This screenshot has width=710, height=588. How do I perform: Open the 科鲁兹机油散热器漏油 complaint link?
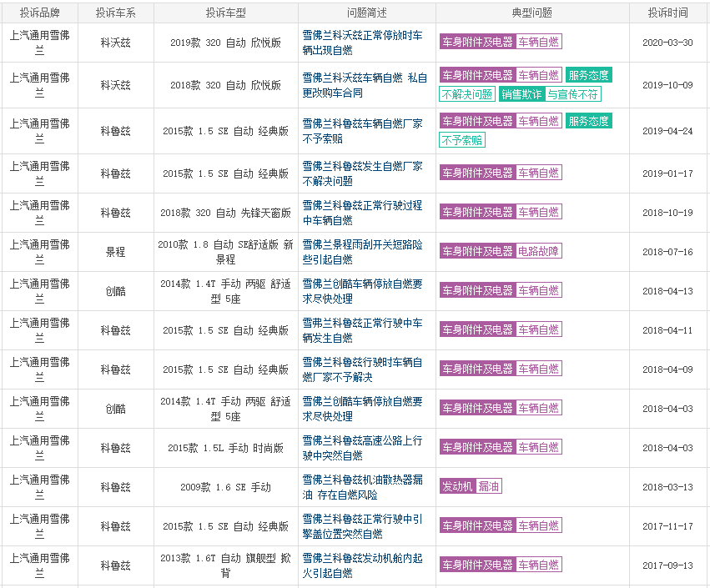click(362, 487)
